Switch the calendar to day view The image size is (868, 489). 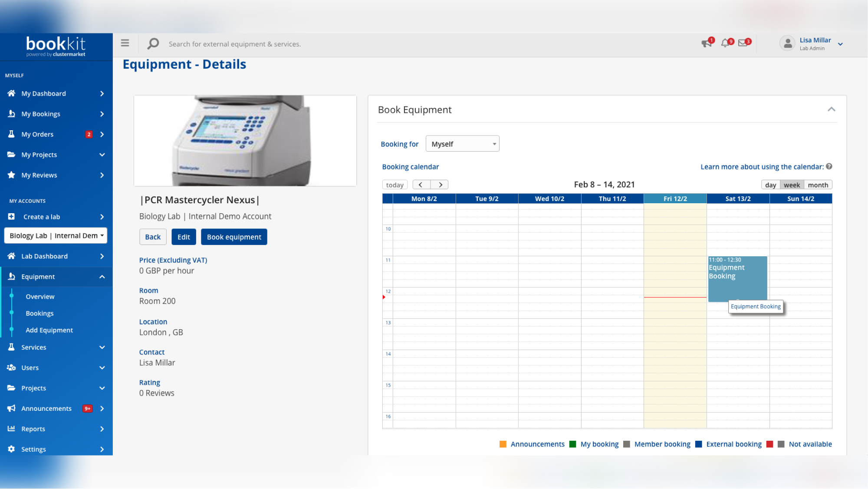coord(771,185)
